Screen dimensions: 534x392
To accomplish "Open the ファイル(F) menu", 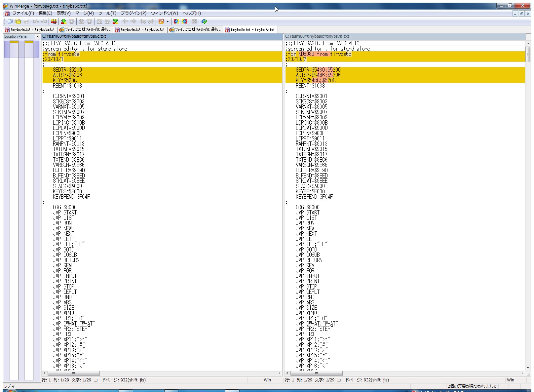I will [23, 13].
